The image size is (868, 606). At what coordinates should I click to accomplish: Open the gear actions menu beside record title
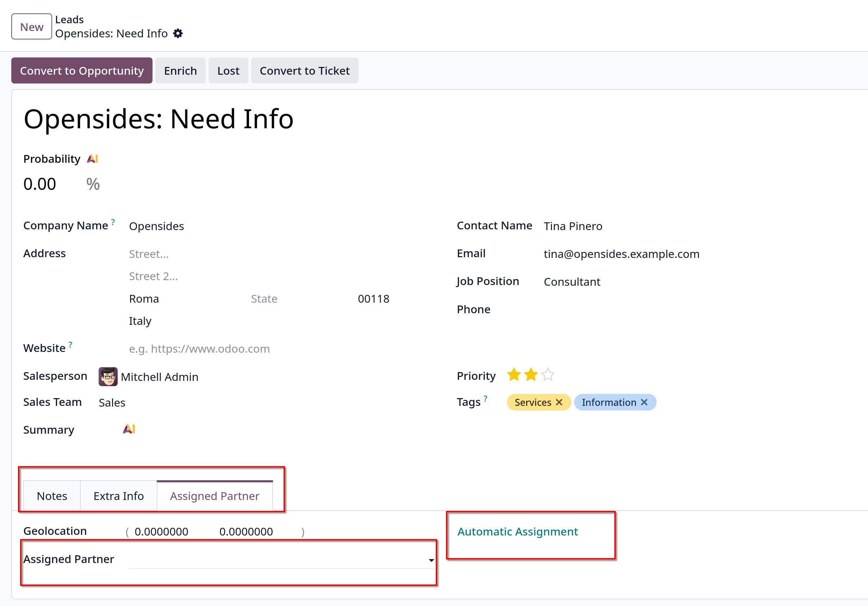(178, 33)
